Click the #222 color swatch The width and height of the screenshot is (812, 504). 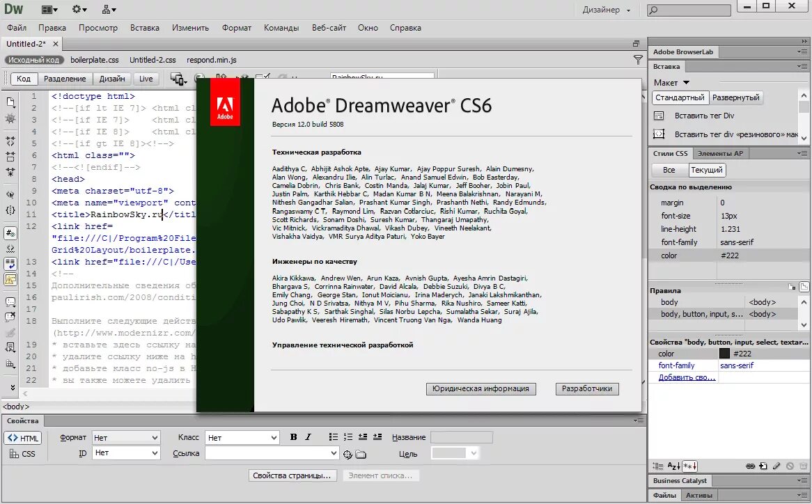[724, 353]
